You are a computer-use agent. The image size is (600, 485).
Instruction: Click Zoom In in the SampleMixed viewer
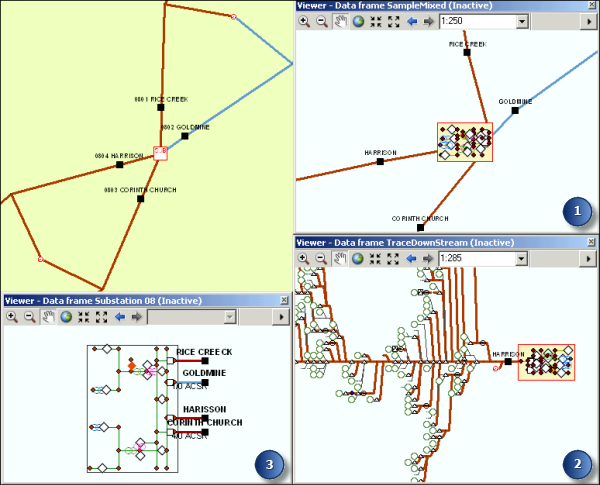click(305, 21)
